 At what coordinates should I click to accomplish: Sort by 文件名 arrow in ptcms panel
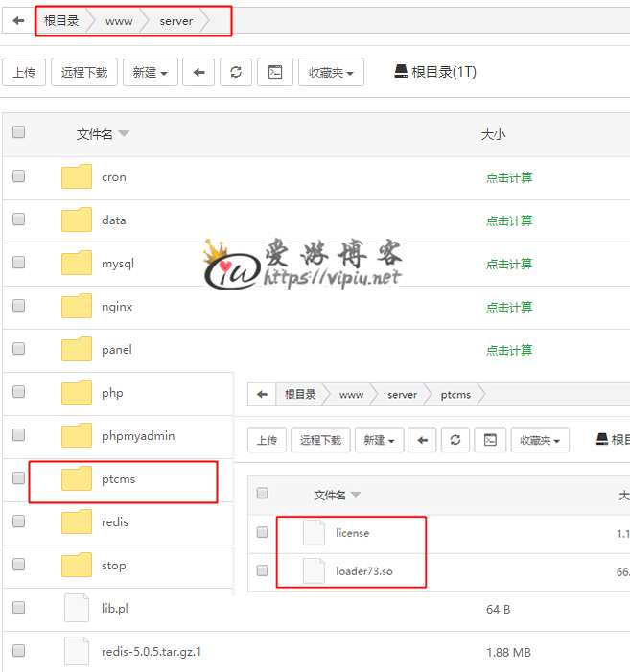coord(356,495)
